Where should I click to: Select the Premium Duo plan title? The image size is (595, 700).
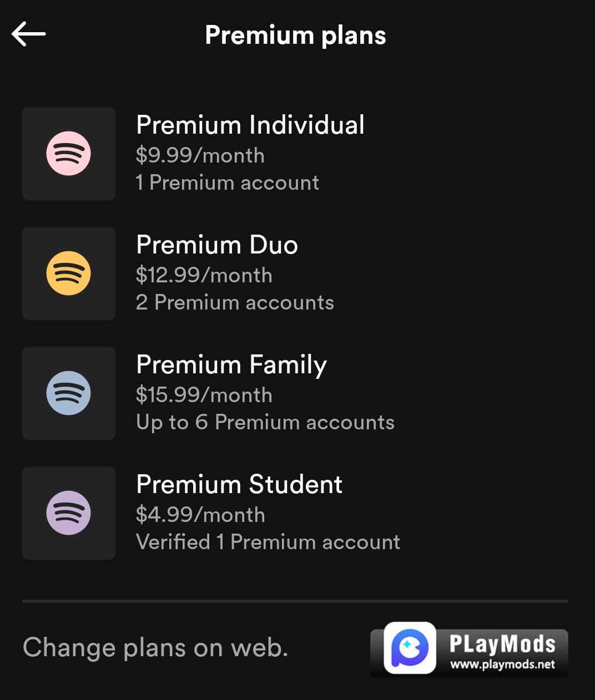click(217, 245)
